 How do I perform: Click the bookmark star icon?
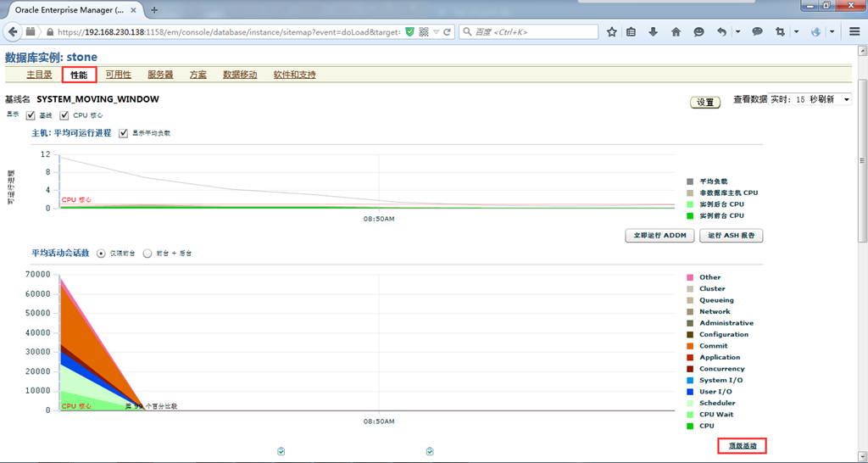click(612, 31)
